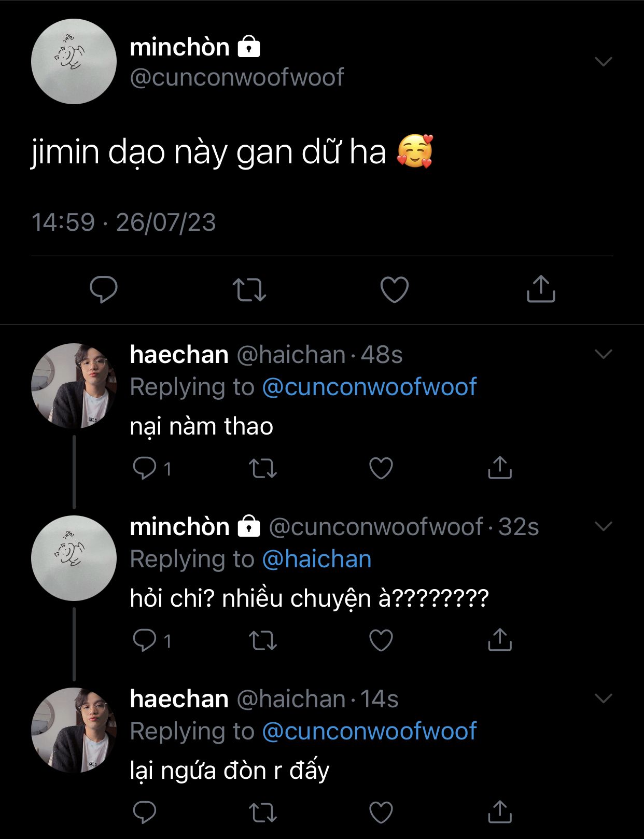Reply to the main minchòn tweet
The height and width of the screenshot is (839, 644).
(x=104, y=289)
